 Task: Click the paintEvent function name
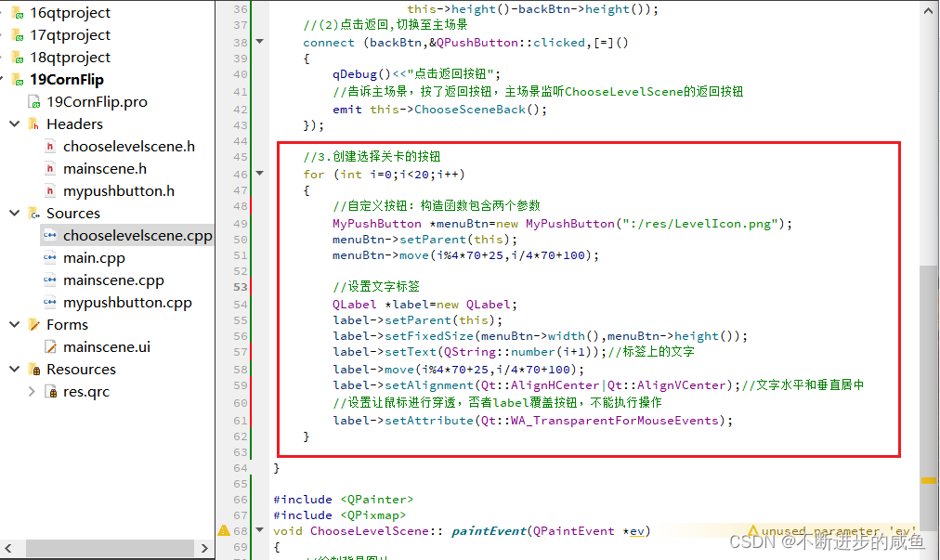pos(489,530)
